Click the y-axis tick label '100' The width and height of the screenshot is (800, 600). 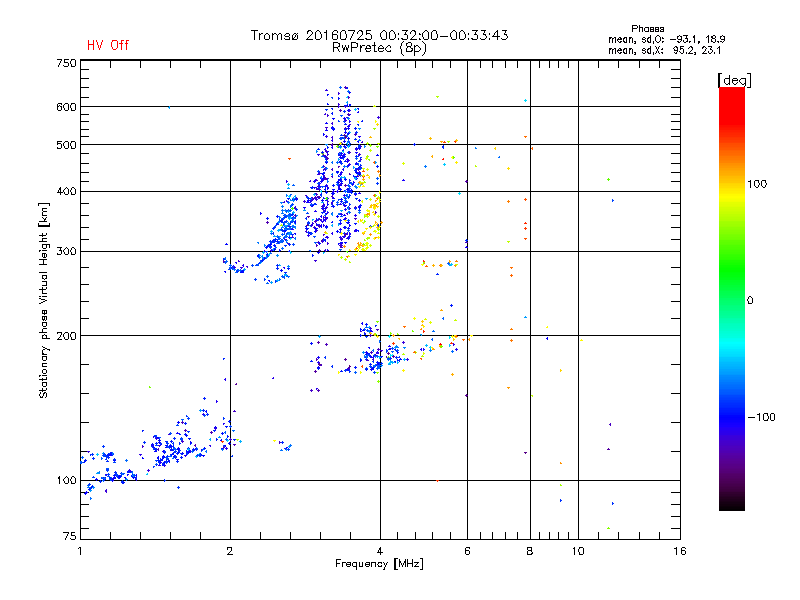(x=67, y=481)
